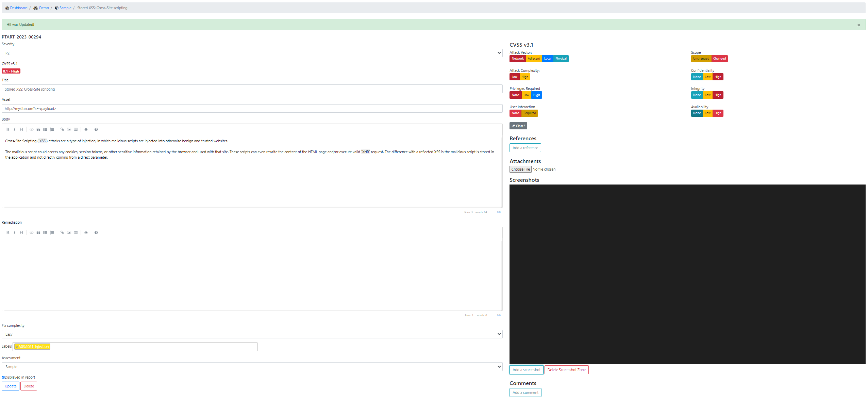Toggle bold in the Body editor
Viewport: 868px width, 400px height.
7,129
